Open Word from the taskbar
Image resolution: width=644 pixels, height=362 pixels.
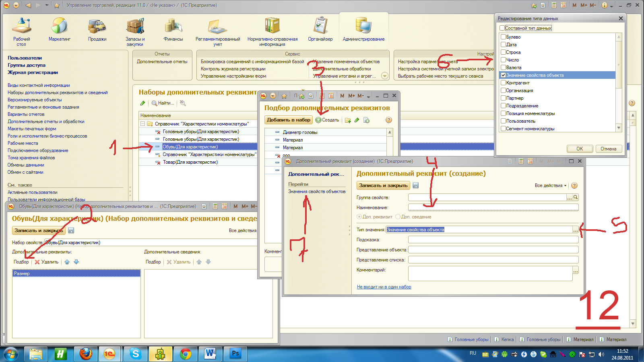pos(210,354)
